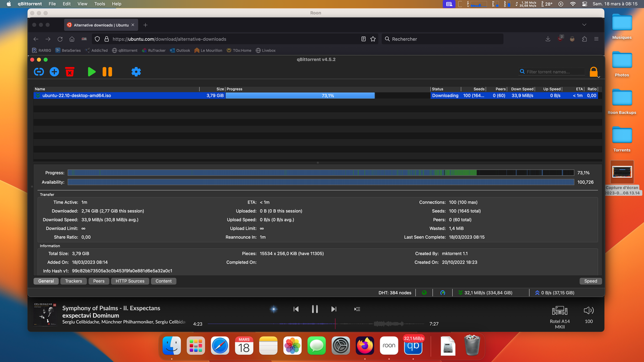Screen dimensions: 644x362
Task: Click the Filter torrent names search field
Action: pos(552,72)
